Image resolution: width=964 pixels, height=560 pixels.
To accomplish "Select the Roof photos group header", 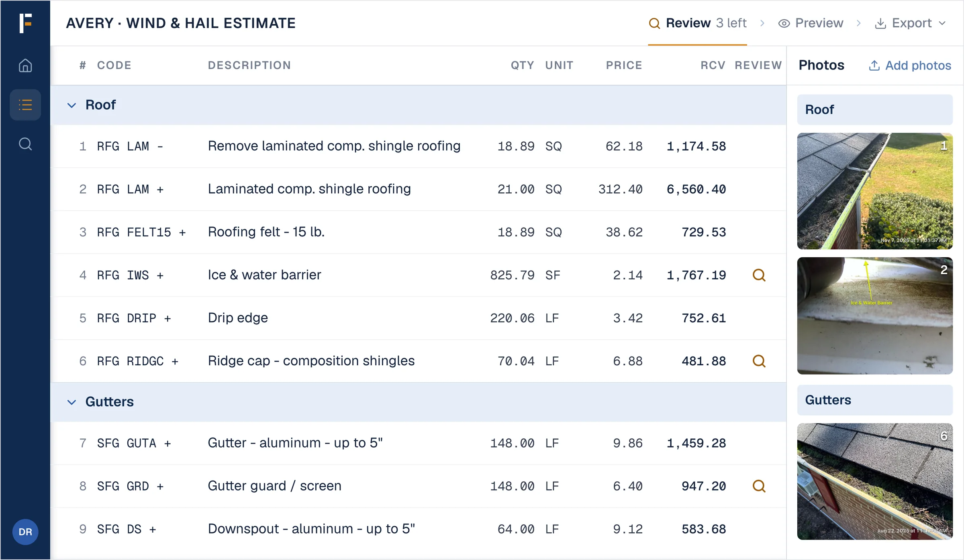I will (x=875, y=110).
